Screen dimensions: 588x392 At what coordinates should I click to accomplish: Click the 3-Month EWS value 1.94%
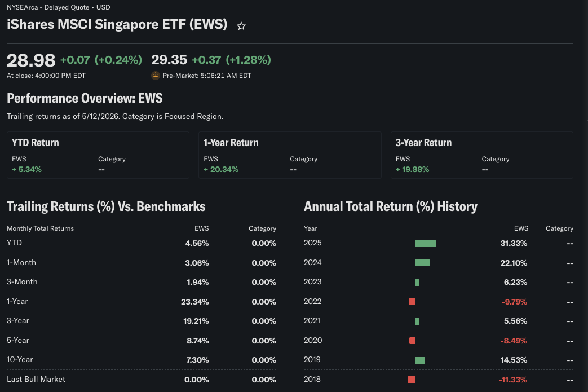[x=198, y=282]
